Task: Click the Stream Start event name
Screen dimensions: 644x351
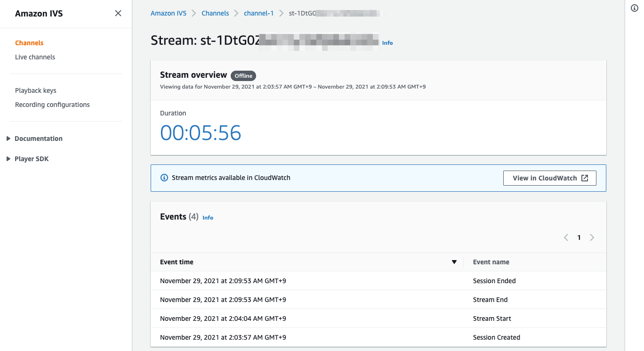Action: click(492, 318)
